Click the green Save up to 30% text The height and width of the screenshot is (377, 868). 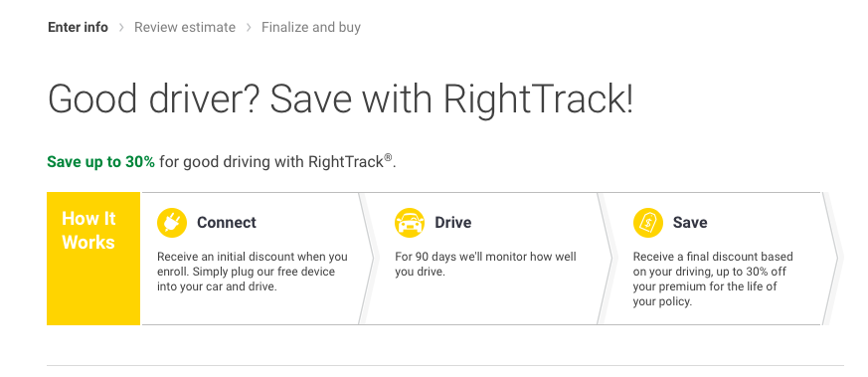click(x=100, y=162)
